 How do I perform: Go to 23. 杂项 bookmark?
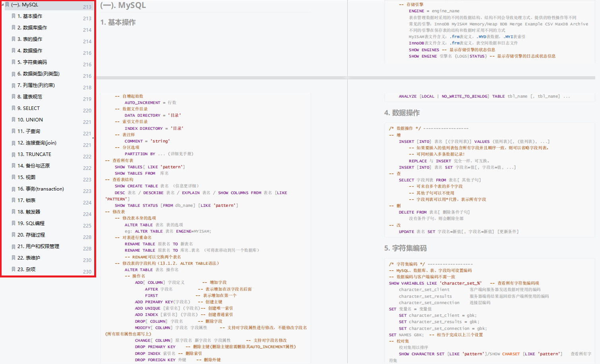(x=27, y=270)
